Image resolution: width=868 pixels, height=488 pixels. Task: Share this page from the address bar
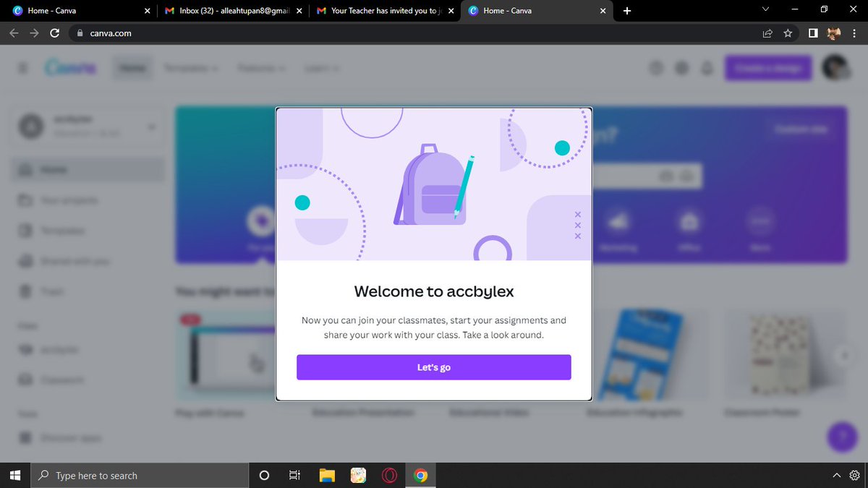coord(767,33)
